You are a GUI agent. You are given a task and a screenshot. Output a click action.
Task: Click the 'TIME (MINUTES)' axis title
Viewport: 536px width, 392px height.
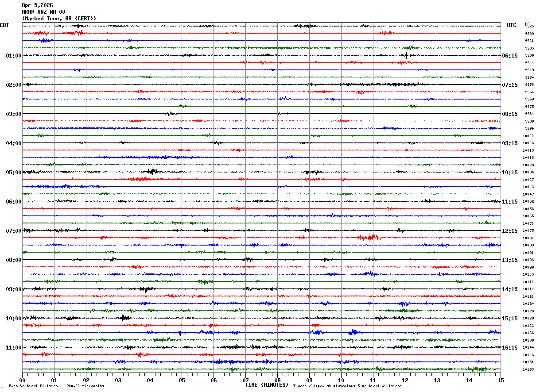pyautogui.click(x=267, y=385)
